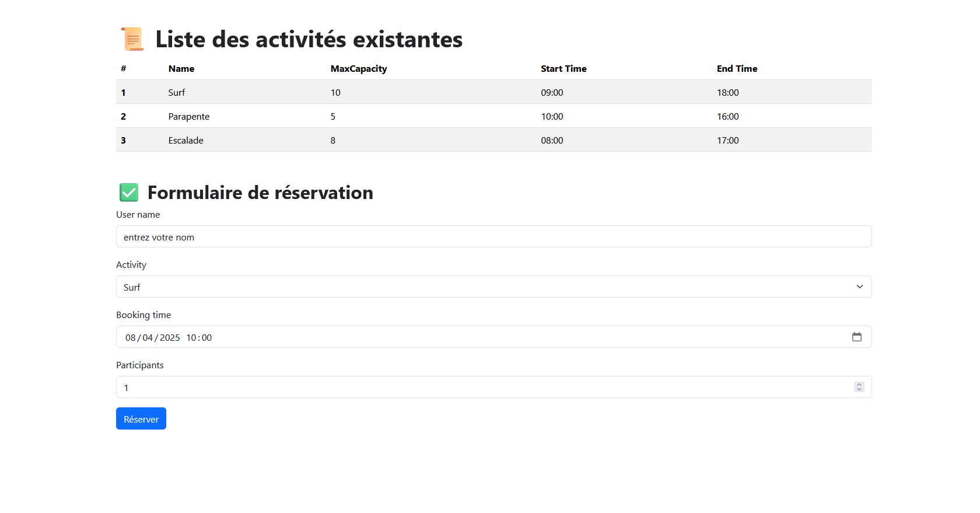The height and width of the screenshot is (513, 980).
Task: Focus the Participants number field
Action: point(408,387)
